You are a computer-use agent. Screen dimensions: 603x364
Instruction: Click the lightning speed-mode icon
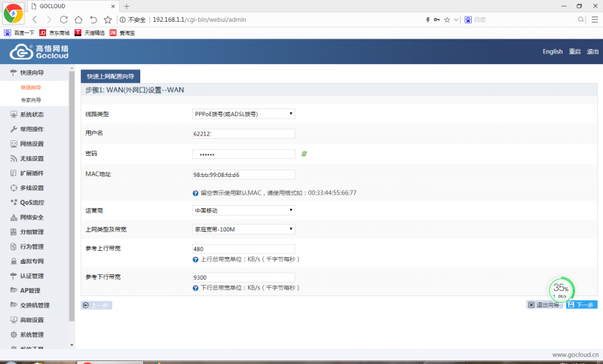pos(427,20)
